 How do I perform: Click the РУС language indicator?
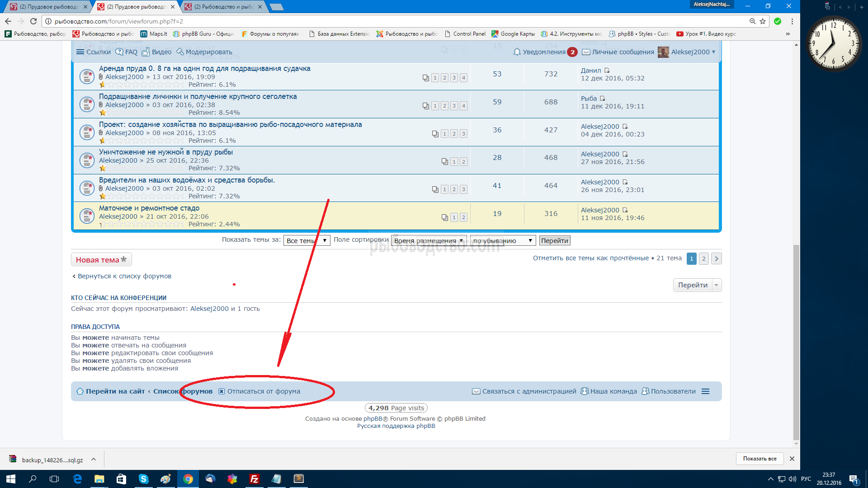(806, 479)
